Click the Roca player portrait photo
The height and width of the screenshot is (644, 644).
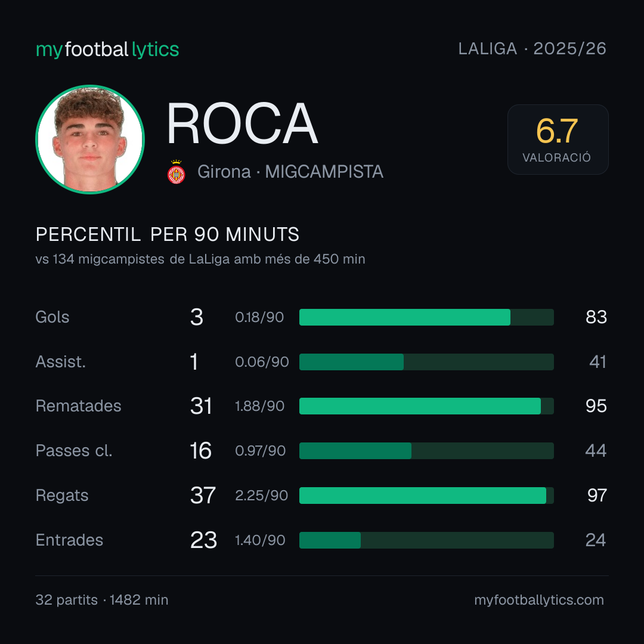[x=90, y=139]
